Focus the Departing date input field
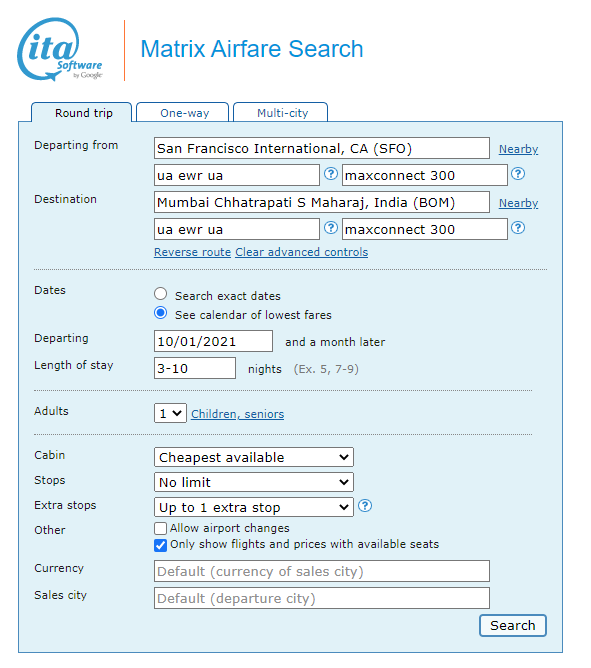 tap(213, 341)
